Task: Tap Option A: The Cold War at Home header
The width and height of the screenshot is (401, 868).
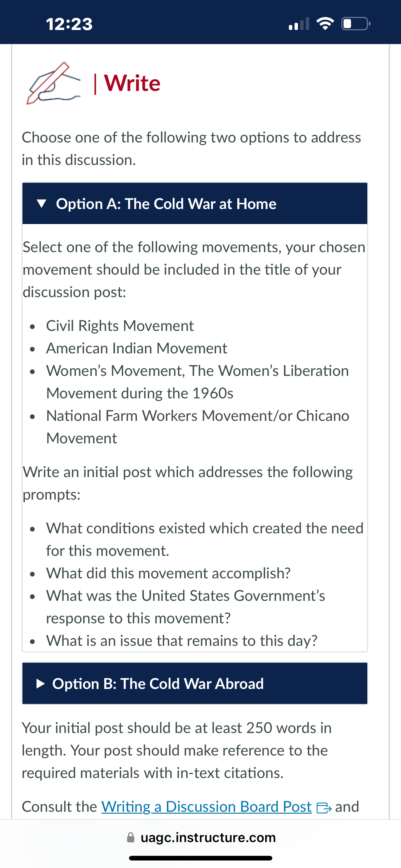Action: [195, 203]
